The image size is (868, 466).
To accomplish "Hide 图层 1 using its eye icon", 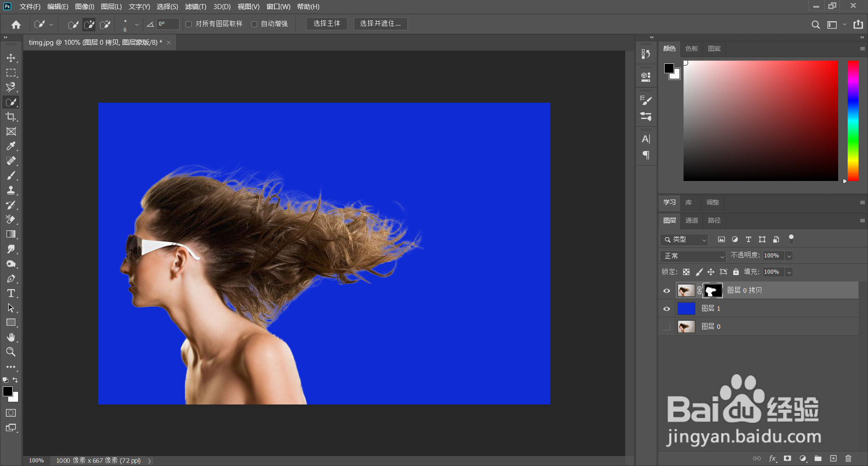I will (x=666, y=309).
